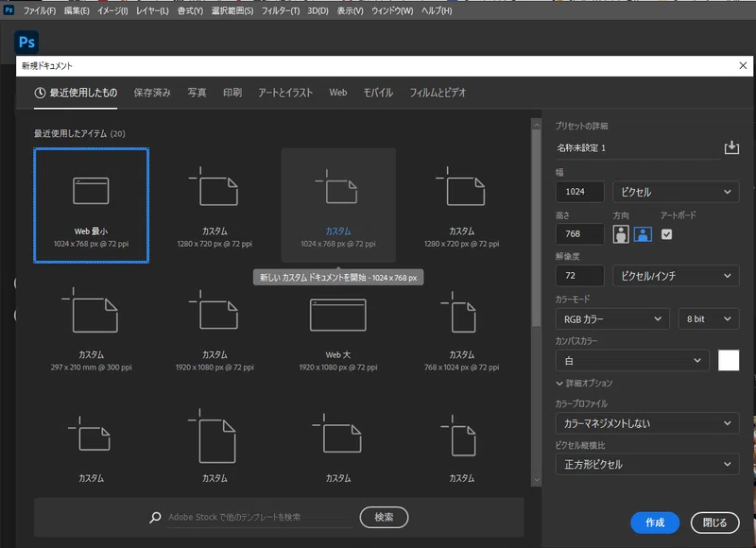
Task: Click the resolution field showing 72
Action: pos(579,276)
